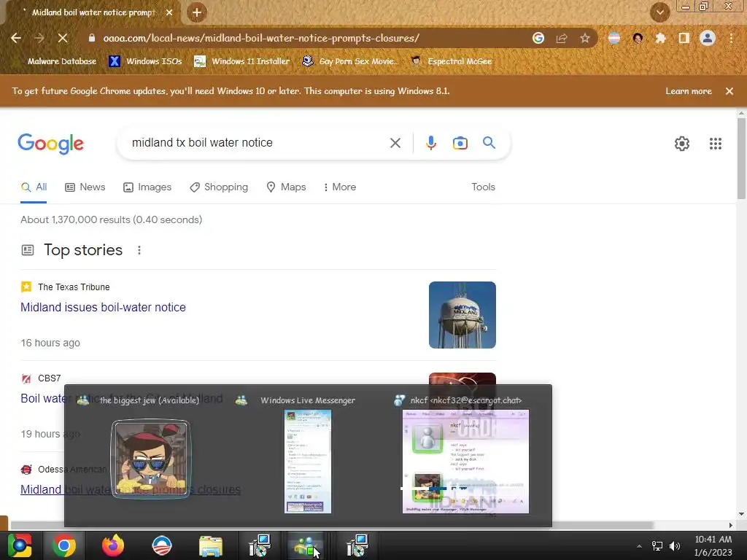This screenshot has width=747, height=560.
Task: Open Top stories three-dot options
Action: pyautogui.click(x=139, y=250)
